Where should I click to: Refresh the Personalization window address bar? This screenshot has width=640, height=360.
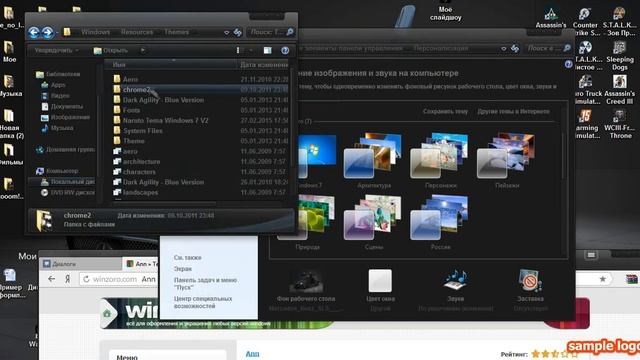[515, 48]
